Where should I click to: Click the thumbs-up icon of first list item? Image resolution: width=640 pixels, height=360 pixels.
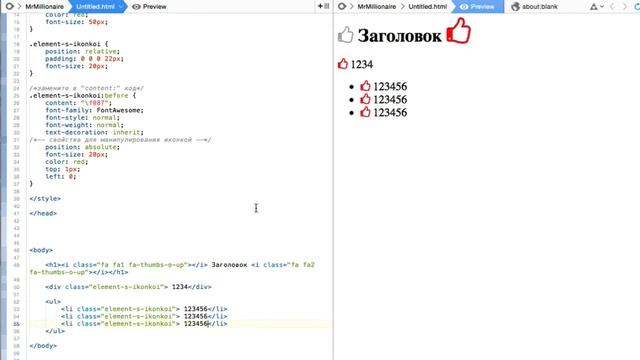(x=365, y=86)
